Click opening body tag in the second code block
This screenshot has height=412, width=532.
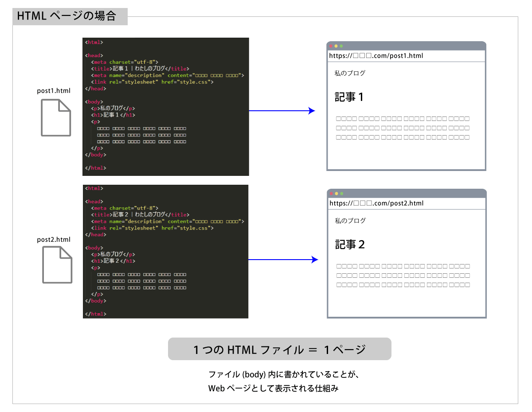[94, 248]
